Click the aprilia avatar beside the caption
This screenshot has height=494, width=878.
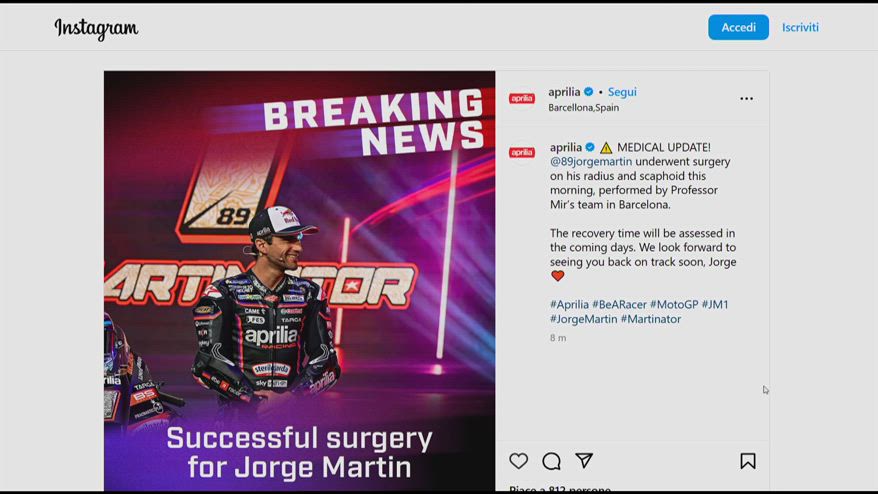(x=522, y=152)
